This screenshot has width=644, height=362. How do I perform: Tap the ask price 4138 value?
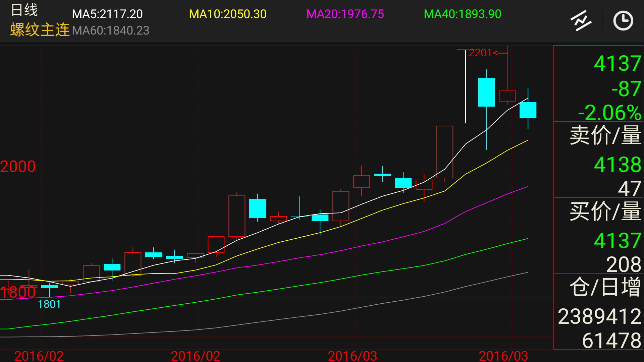click(617, 165)
